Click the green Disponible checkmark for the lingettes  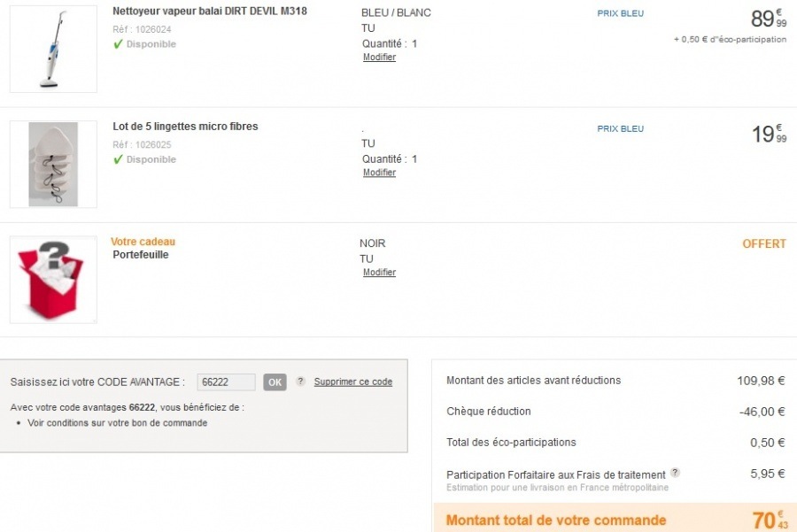pyautogui.click(x=118, y=159)
